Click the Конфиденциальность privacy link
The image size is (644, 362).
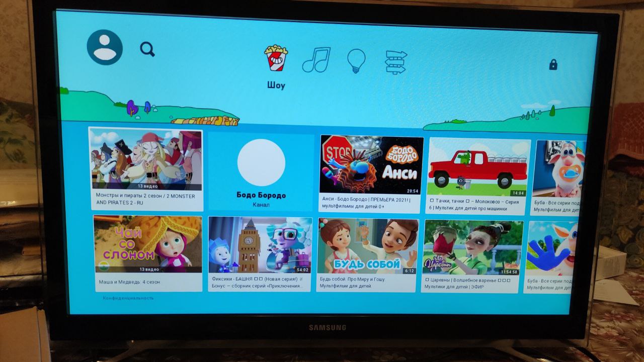coord(128,298)
